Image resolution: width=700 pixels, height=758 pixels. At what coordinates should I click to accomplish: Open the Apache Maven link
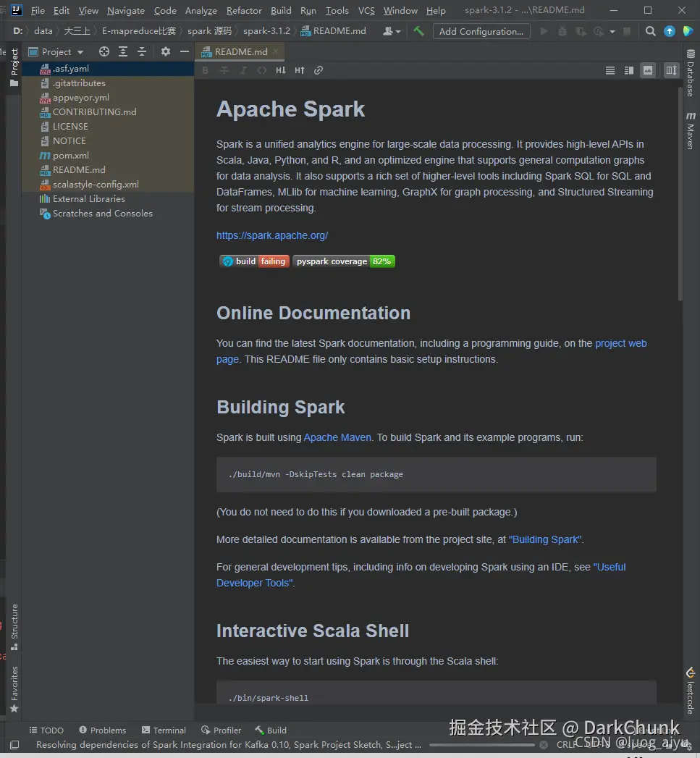(x=337, y=437)
